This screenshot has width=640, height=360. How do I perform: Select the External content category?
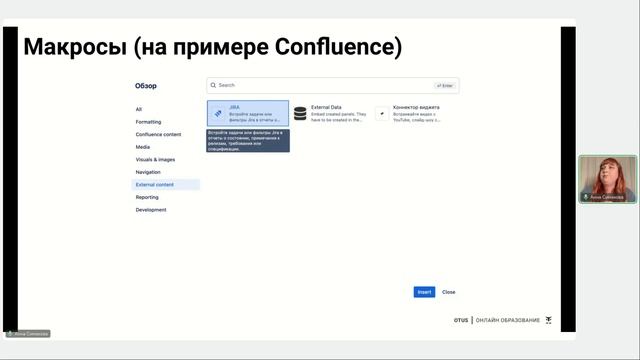coord(165,184)
